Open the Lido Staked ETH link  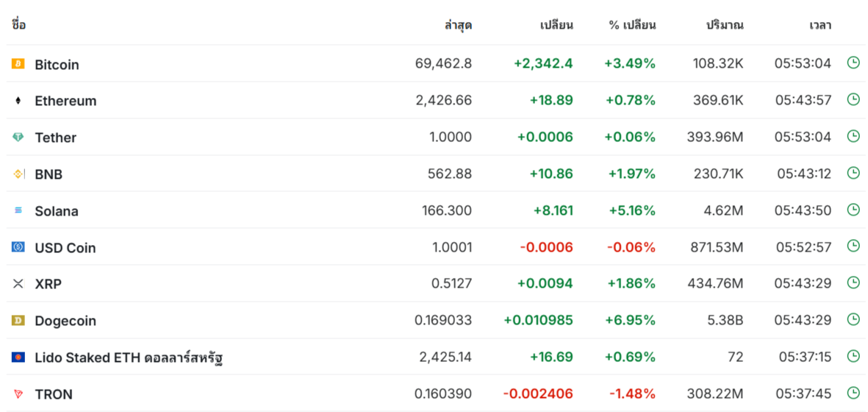129,358
